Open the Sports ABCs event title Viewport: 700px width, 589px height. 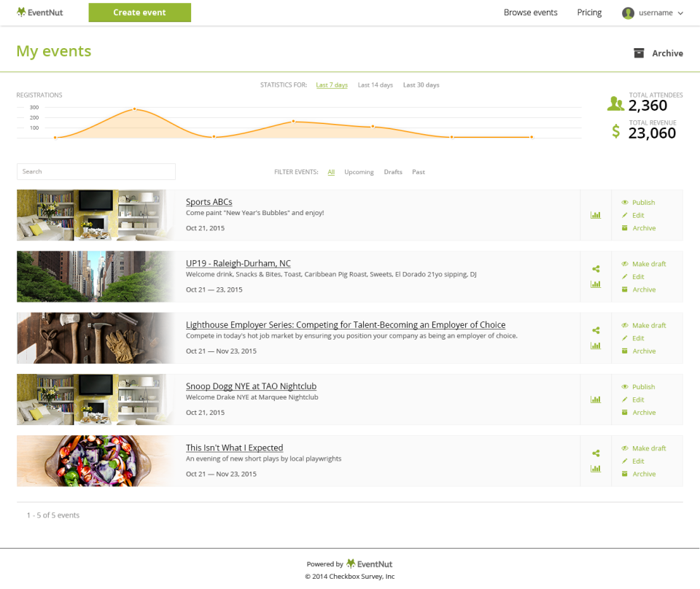(x=209, y=202)
